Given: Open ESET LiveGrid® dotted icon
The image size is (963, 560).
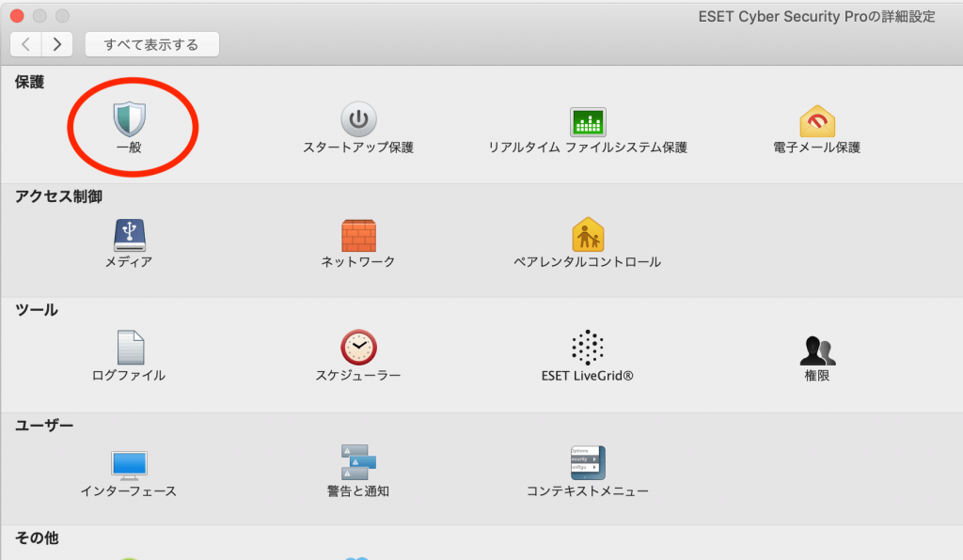Looking at the screenshot, I should 588,347.
